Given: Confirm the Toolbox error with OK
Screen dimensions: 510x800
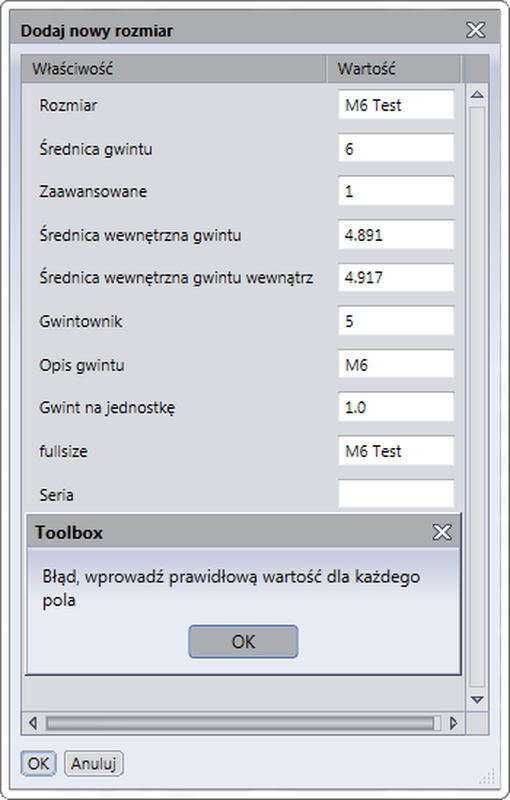Looking at the screenshot, I should 243,641.
